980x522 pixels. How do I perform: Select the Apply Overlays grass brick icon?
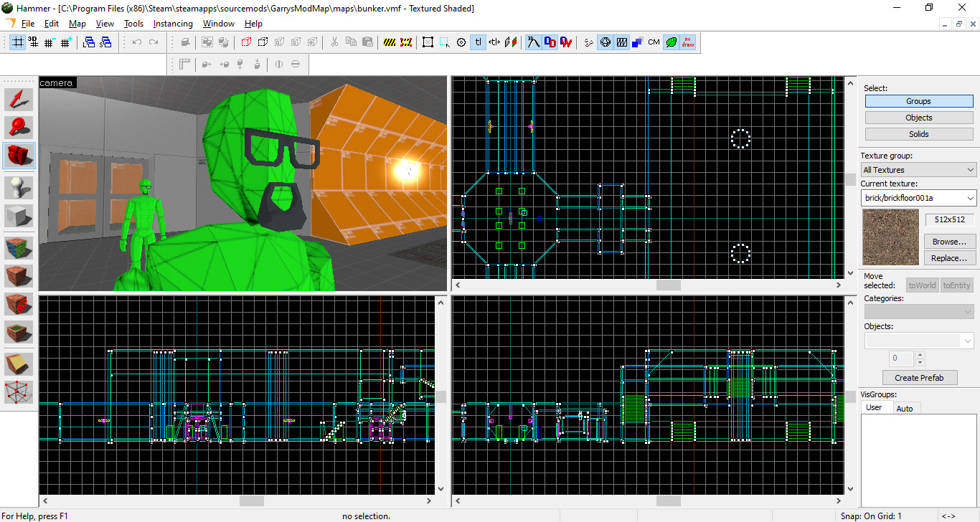(x=19, y=332)
